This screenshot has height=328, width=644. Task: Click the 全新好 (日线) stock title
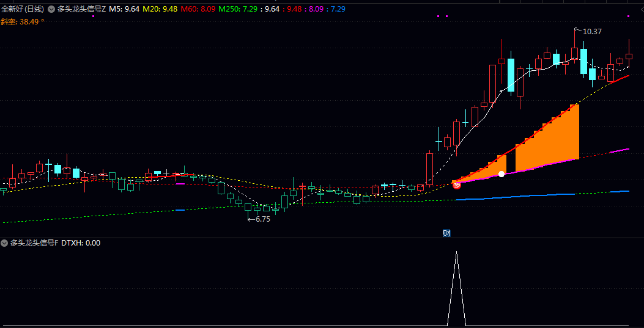pos(23,9)
